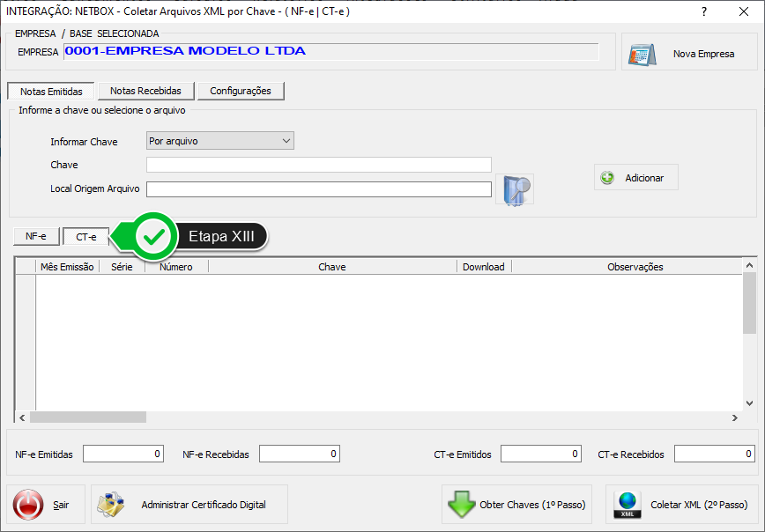
Task: Click the Chave column header
Action: pos(332,267)
